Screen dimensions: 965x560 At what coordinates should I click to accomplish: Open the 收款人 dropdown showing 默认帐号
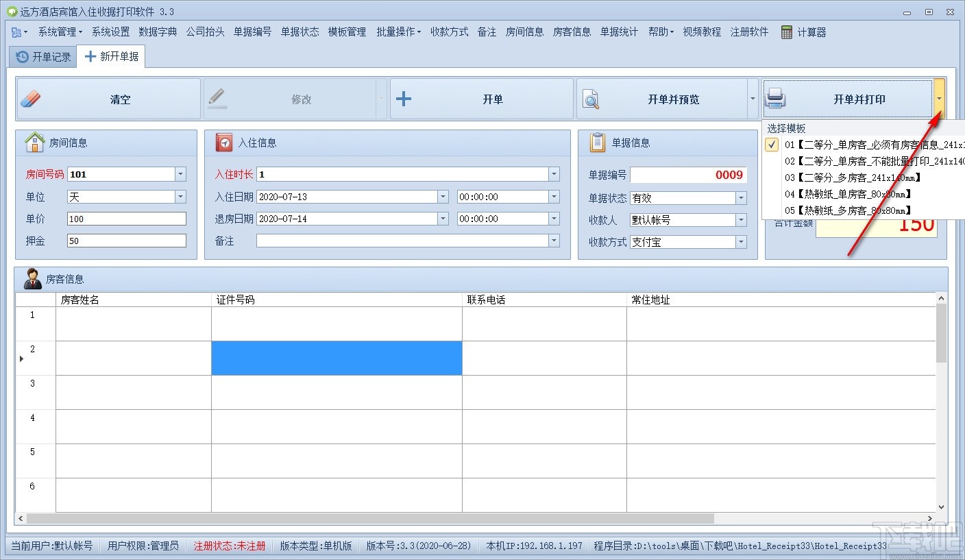point(741,220)
